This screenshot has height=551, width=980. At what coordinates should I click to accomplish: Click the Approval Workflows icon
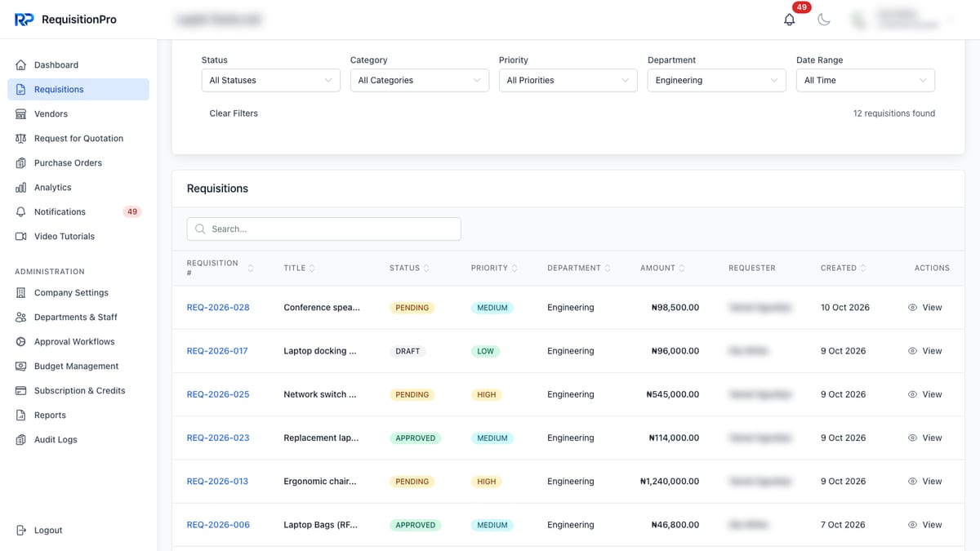click(21, 342)
